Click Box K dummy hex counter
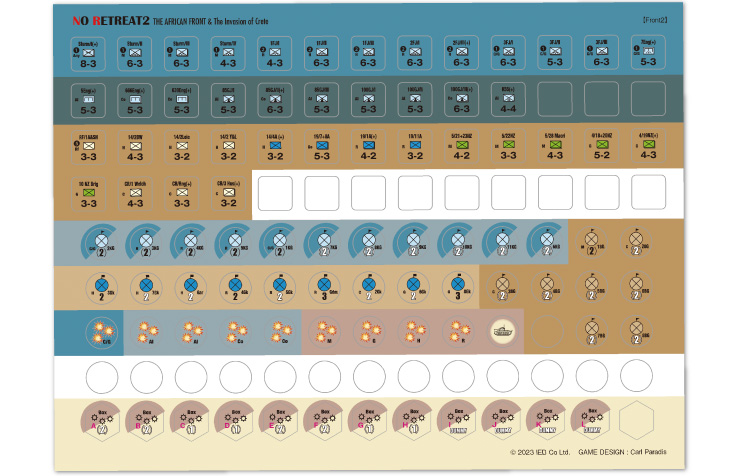733x476 pixels. point(546,419)
